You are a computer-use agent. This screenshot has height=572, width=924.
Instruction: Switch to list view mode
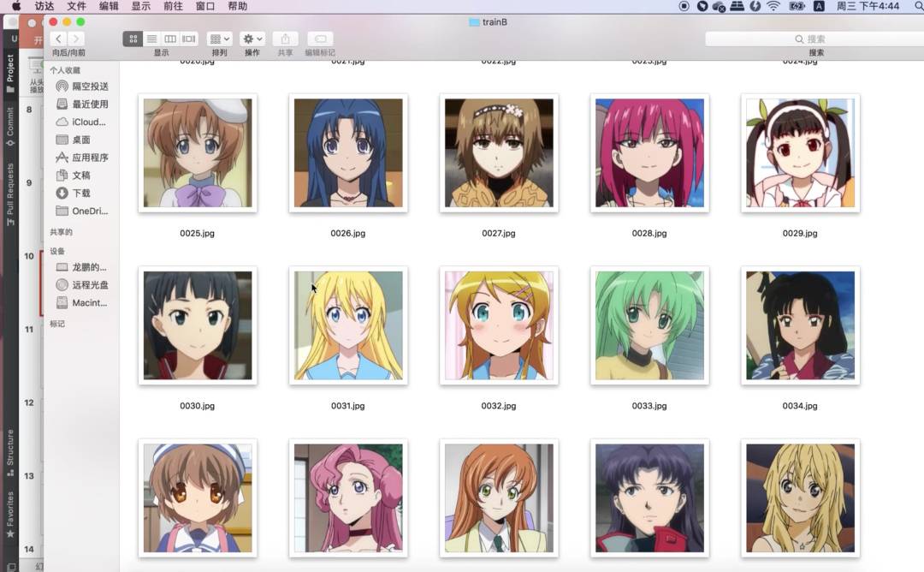click(x=151, y=39)
